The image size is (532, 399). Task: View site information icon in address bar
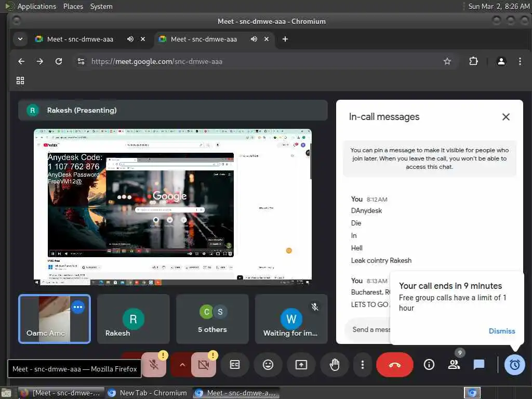(81, 61)
